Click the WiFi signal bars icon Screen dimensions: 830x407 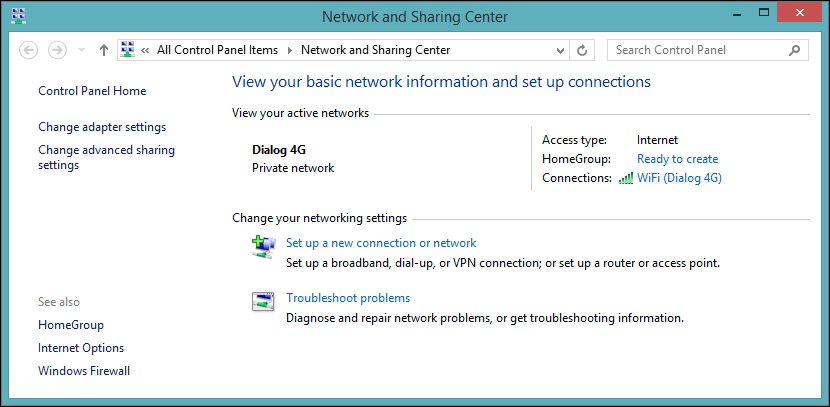[x=626, y=178]
